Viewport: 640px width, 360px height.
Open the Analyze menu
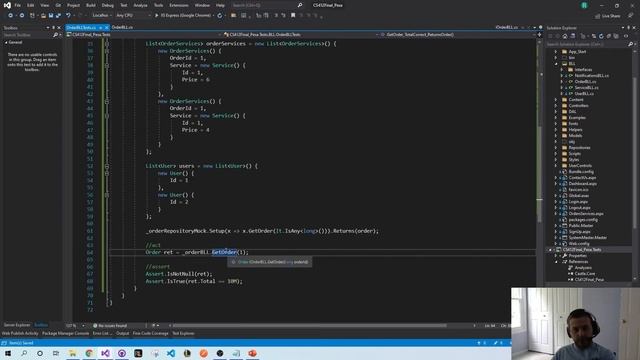[140, 5]
